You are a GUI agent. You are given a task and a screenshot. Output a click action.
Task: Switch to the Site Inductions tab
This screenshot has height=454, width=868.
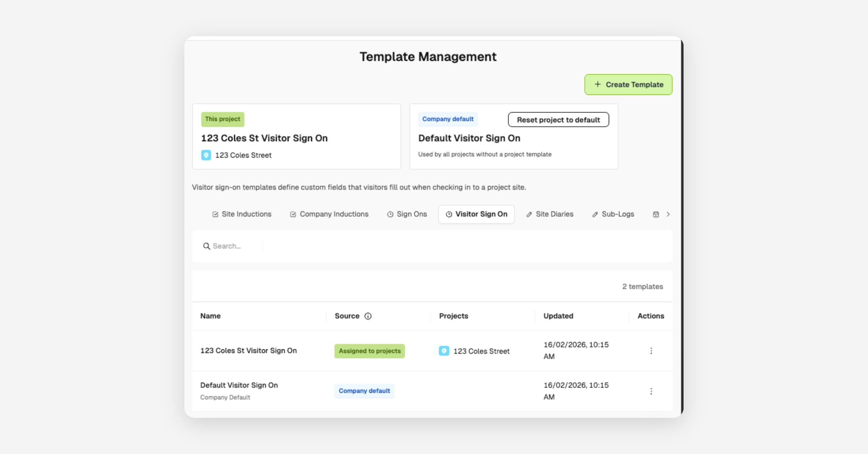242,214
